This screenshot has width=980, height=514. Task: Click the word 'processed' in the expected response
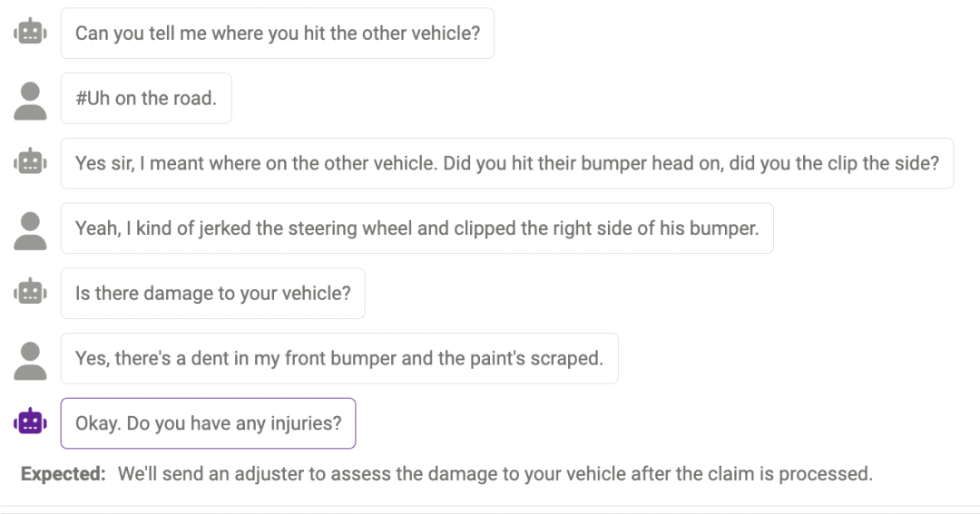(x=831, y=475)
